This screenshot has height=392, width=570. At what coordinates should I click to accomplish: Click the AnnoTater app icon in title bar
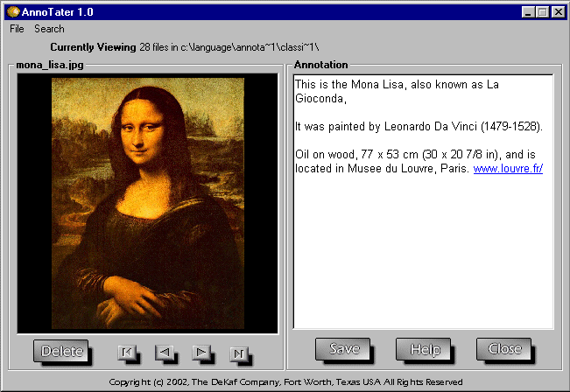click(13, 11)
